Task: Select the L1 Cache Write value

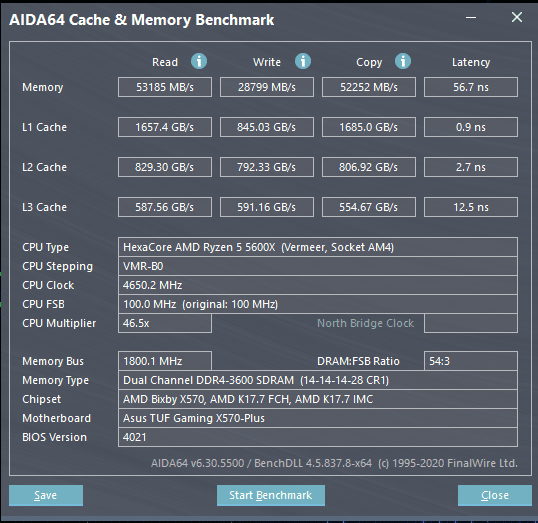Action: [267, 127]
